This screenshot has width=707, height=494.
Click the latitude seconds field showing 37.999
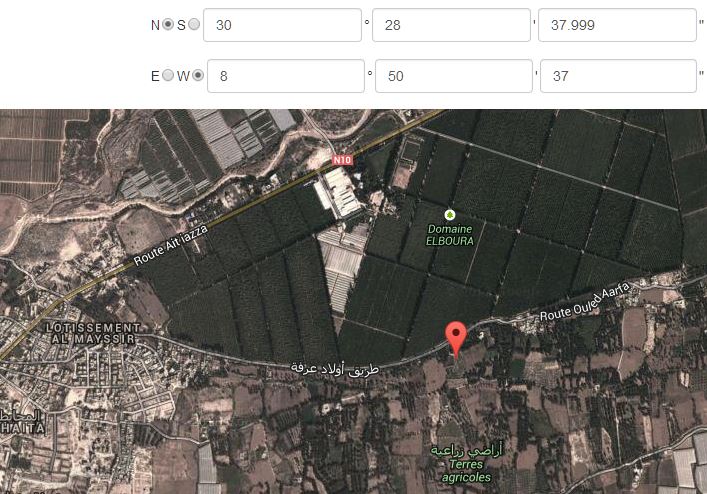(616, 25)
